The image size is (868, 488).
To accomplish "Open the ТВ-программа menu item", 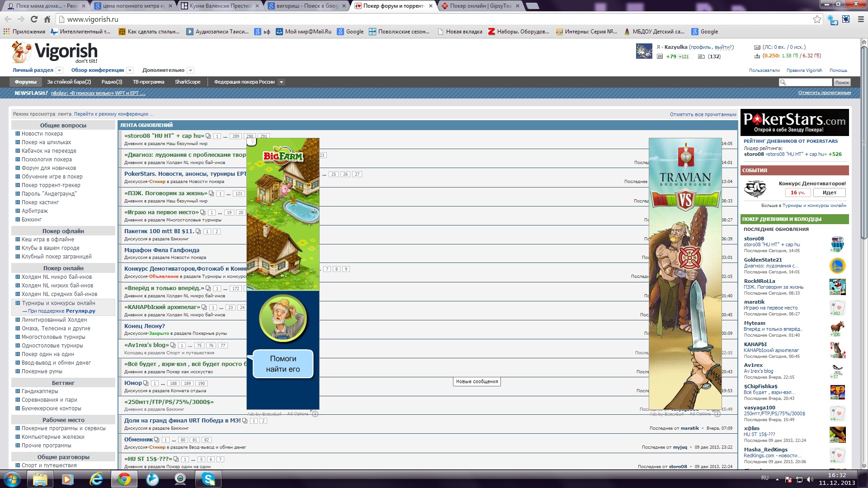I will (x=148, y=82).
